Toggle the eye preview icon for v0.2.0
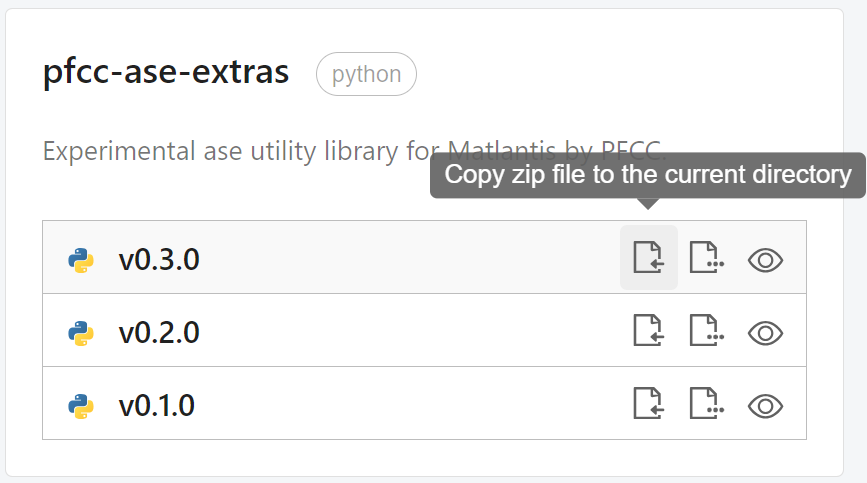 click(765, 332)
